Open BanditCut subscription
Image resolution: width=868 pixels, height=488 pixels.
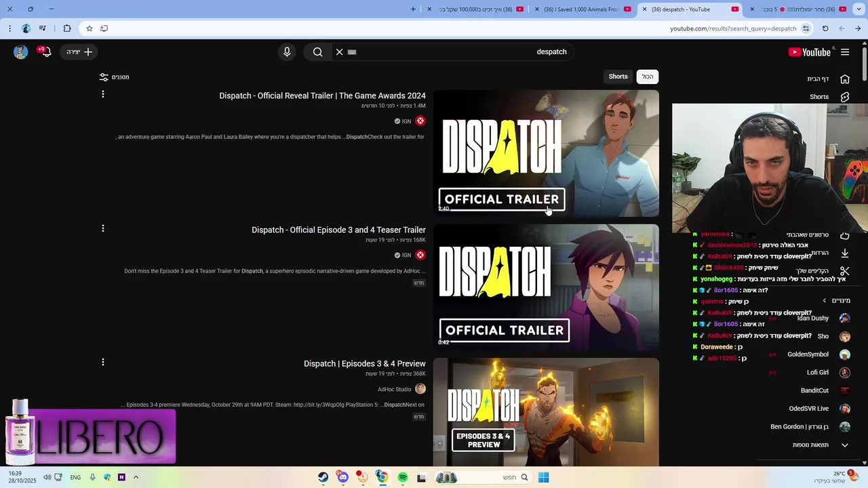825,390
